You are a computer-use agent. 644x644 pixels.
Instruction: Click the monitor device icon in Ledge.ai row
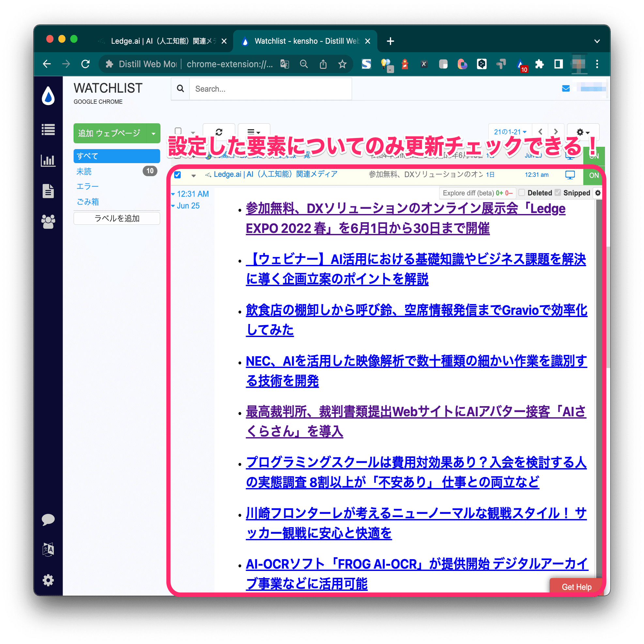click(570, 175)
